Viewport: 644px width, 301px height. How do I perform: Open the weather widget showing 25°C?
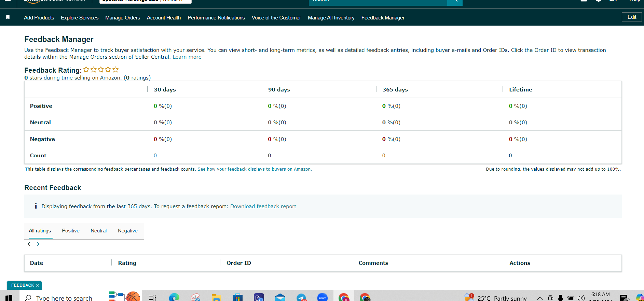coord(495,298)
